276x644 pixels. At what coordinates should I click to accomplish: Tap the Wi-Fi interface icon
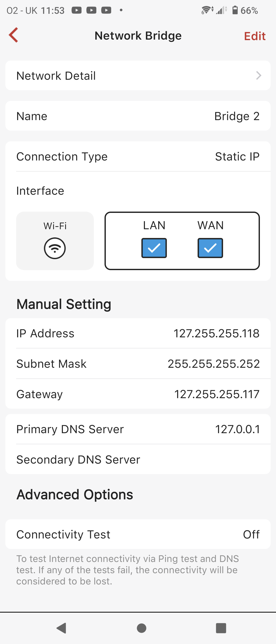pyautogui.click(x=55, y=248)
